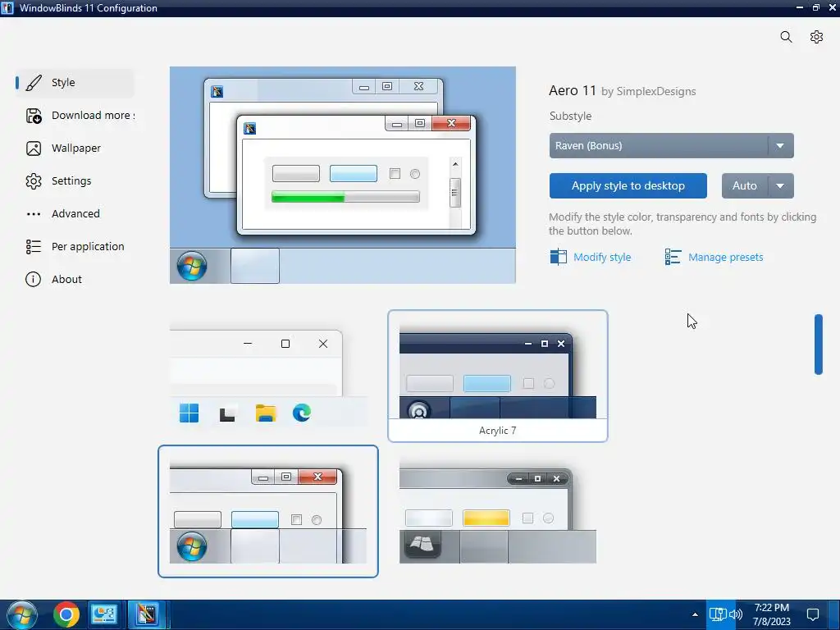Open the Settings section
840x630 pixels.
[x=75, y=181]
